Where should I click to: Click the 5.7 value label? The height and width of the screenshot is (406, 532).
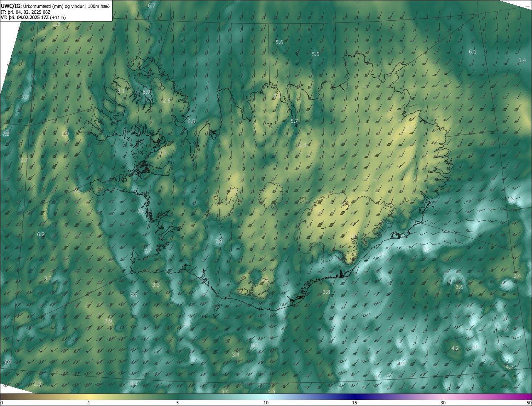(x=294, y=121)
